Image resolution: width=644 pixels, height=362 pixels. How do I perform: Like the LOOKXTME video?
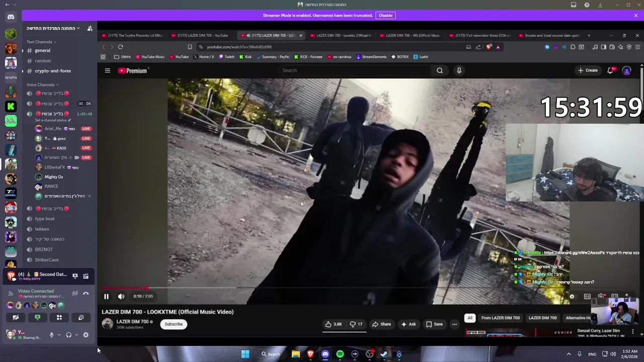[333, 324]
